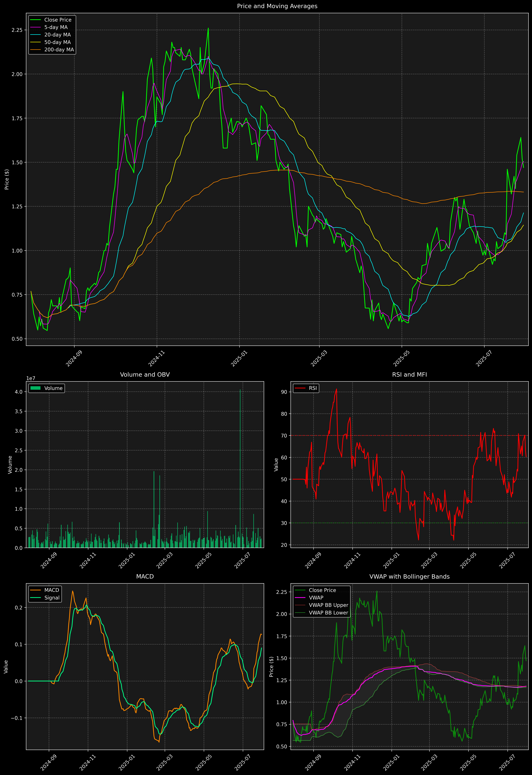
Task: Select '50-day MA' legend entry
Action: 57,42
